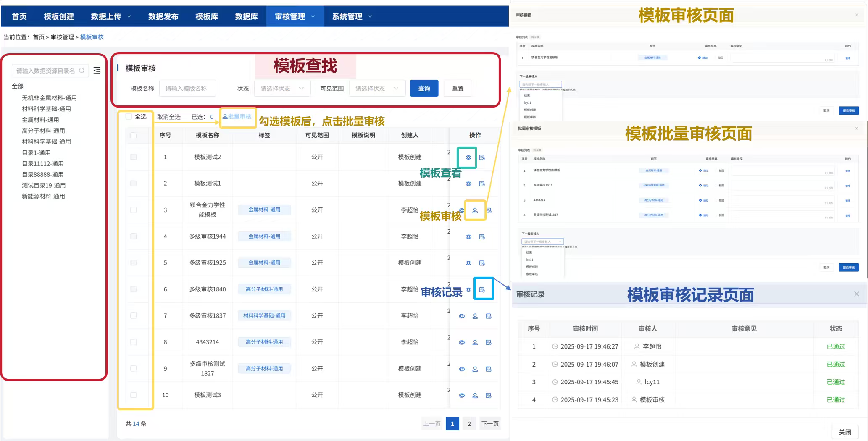The height and width of the screenshot is (441, 868).
Task: Click the audit person icon for 镁合金力学性能模板
Action: tap(475, 210)
